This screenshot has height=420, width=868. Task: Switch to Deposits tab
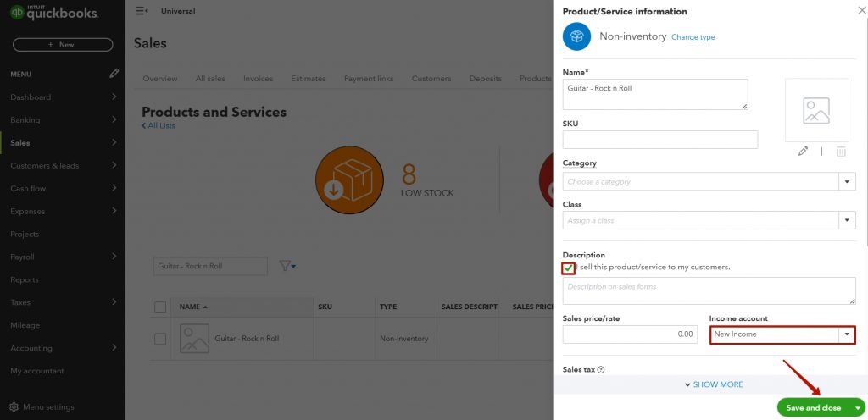(486, 79)
